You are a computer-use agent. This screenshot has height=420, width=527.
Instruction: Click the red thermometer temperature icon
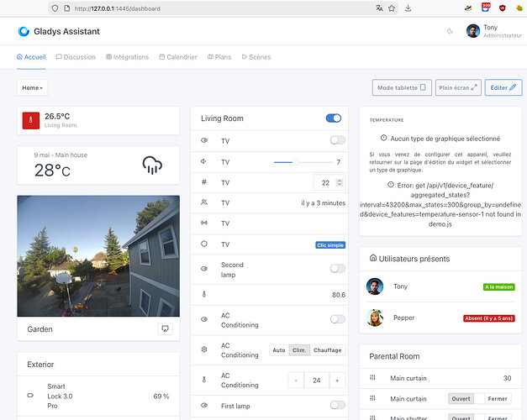30,120
